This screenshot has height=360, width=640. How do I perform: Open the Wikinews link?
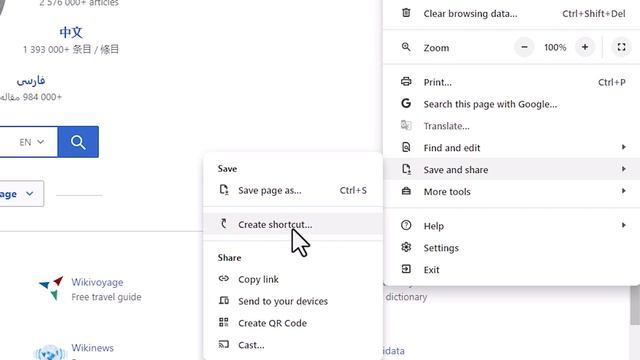coord(93,348)
